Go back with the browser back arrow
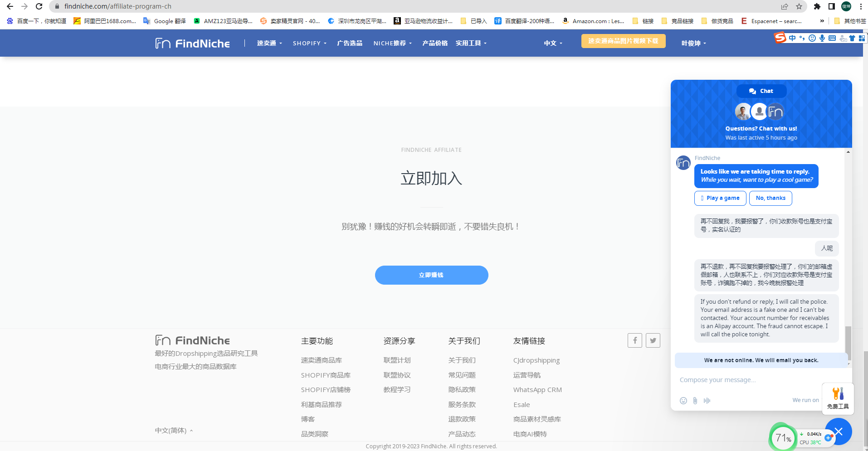868x451 pixels. [10, 6]
